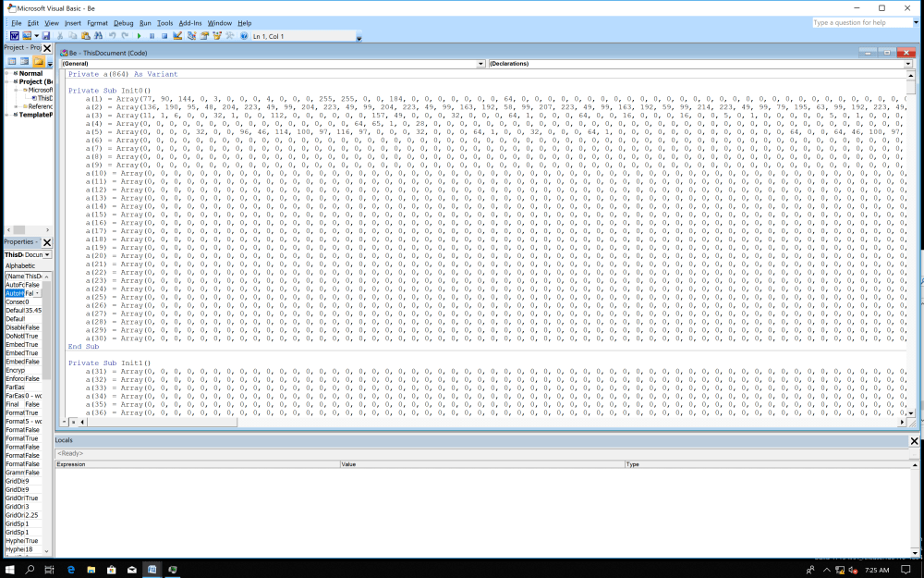Click View Code button in Project panel
Image resolution: width=924 pixels, height=578 pixels.
click(12, 61)
